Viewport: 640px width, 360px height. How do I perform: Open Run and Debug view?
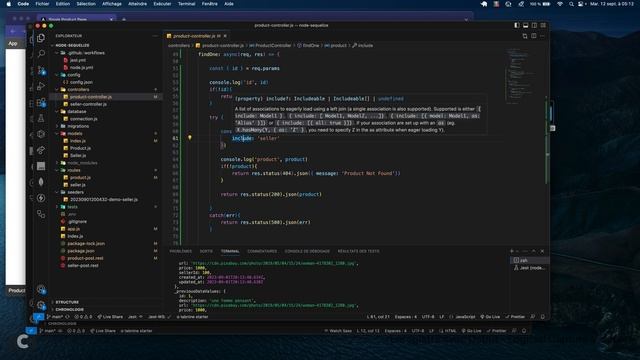coord(41,86)
